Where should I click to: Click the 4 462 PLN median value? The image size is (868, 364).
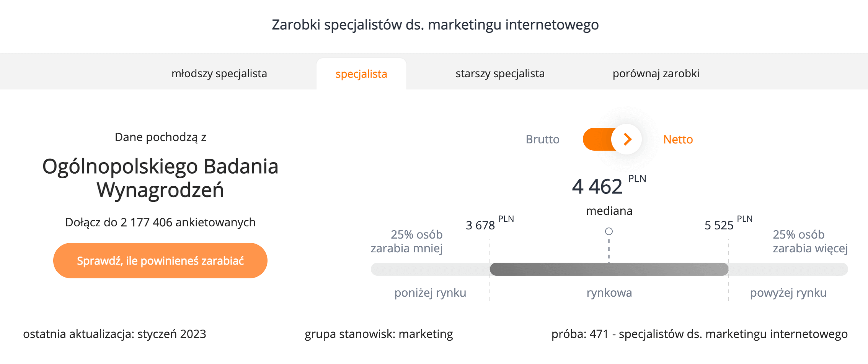pos(597,187)
